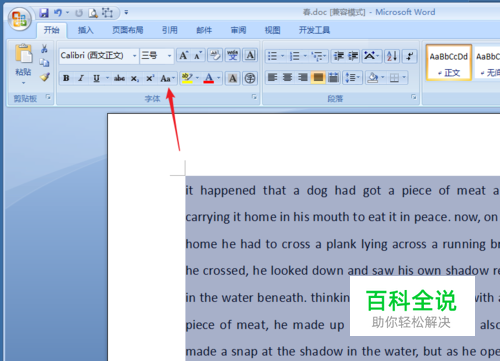This screenshot has width=500, height=361.
Task: Open the Calibri font name dropdown
Action: 135,56
